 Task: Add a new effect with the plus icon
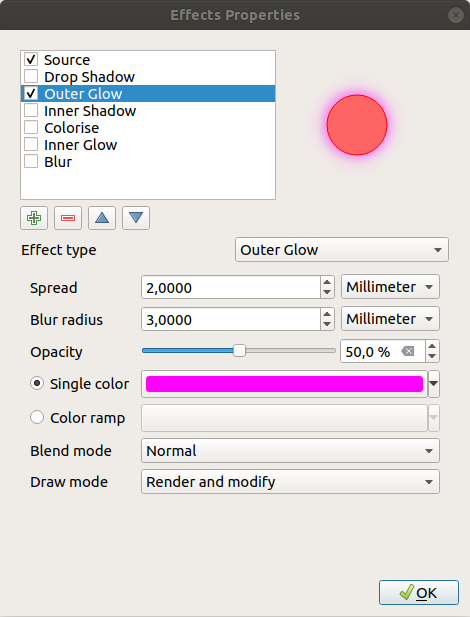click(x=34, y=218)
